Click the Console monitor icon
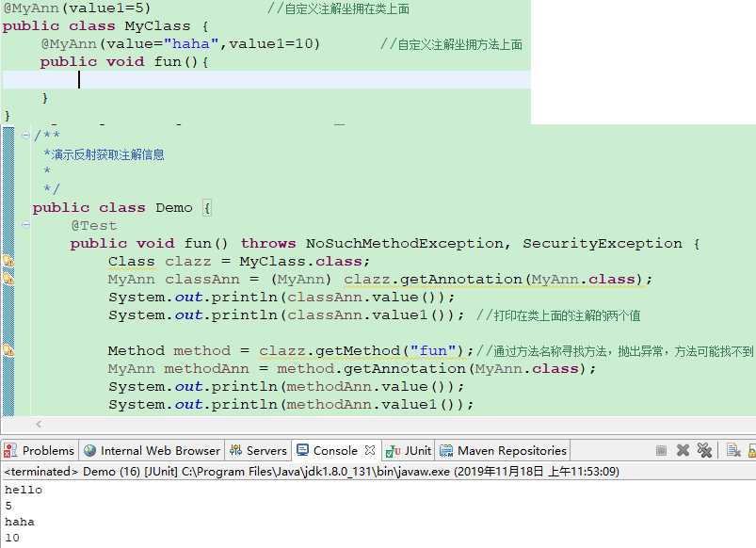Image resolution: width=756 pixels, height=548 pixels. [x=302, y=450]
